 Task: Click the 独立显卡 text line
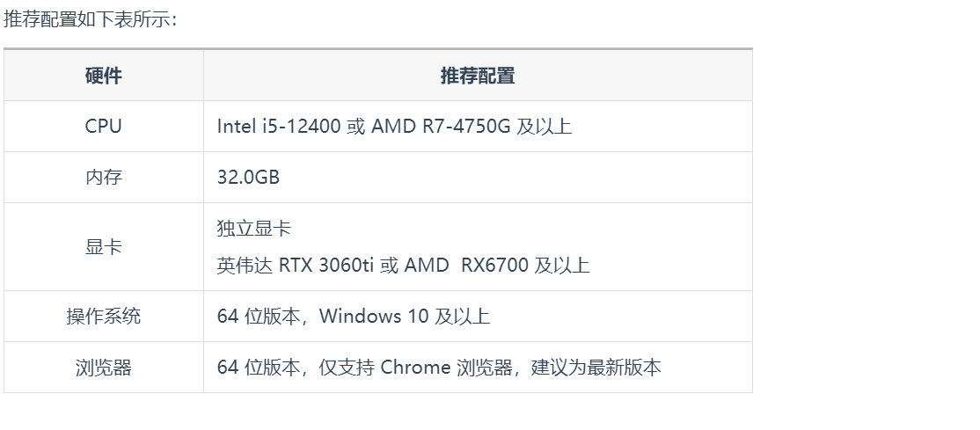pos(253,228)
